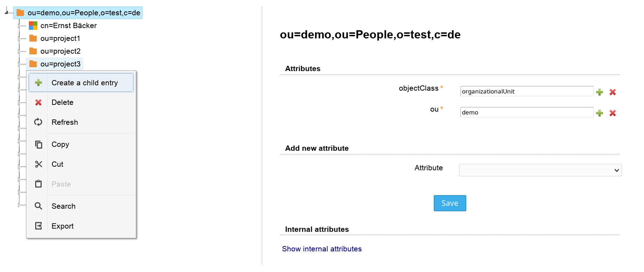Click the root ou=demo folder icon
Viewport: 644px width, 272px height.
pos(20,13)
